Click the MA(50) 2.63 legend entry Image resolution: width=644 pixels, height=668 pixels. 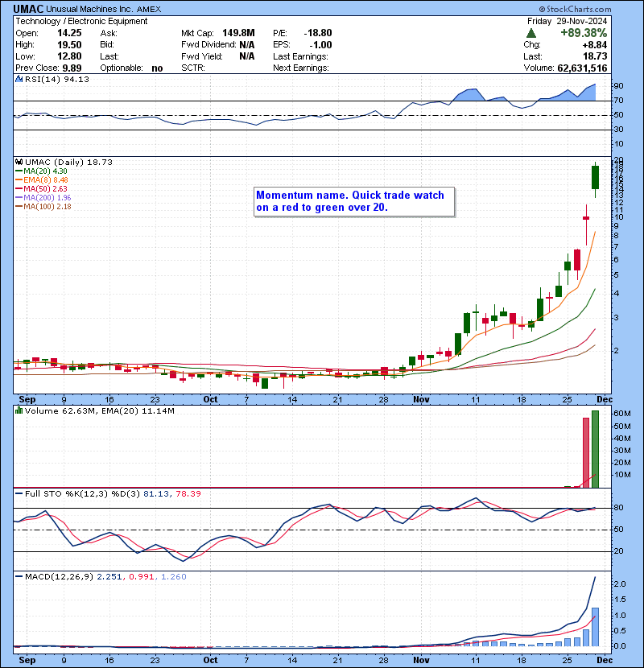[45, 188]
